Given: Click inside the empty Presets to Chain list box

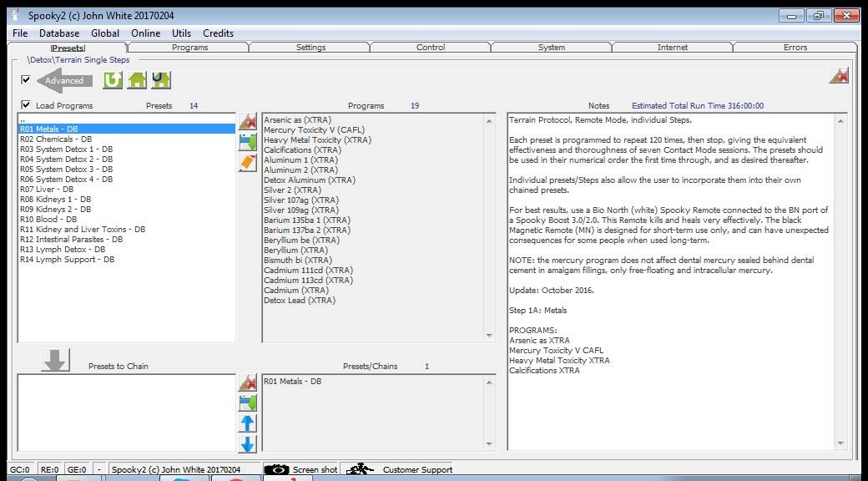Looking at the screenshot, I should point(127,413).
